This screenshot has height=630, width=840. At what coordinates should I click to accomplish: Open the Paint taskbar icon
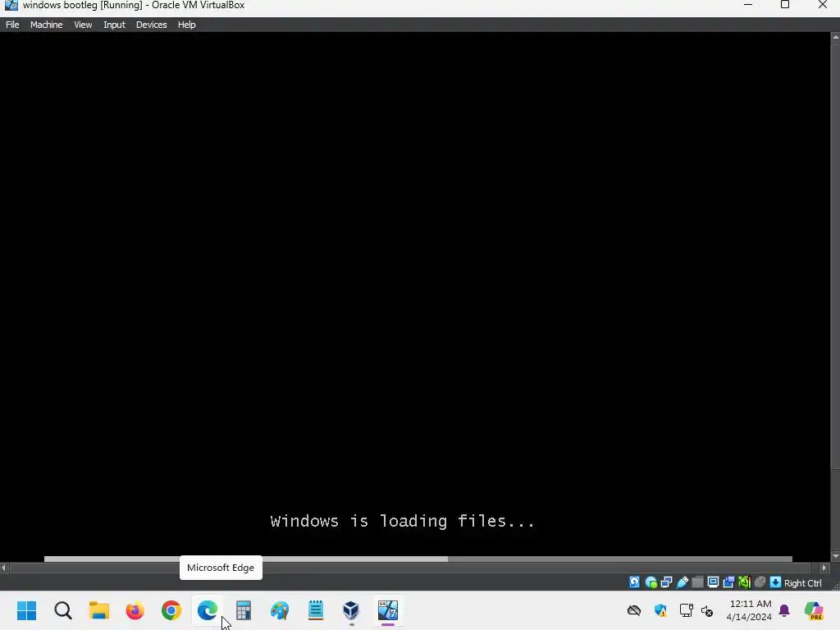pyautogui.click(x=280, y=610)
